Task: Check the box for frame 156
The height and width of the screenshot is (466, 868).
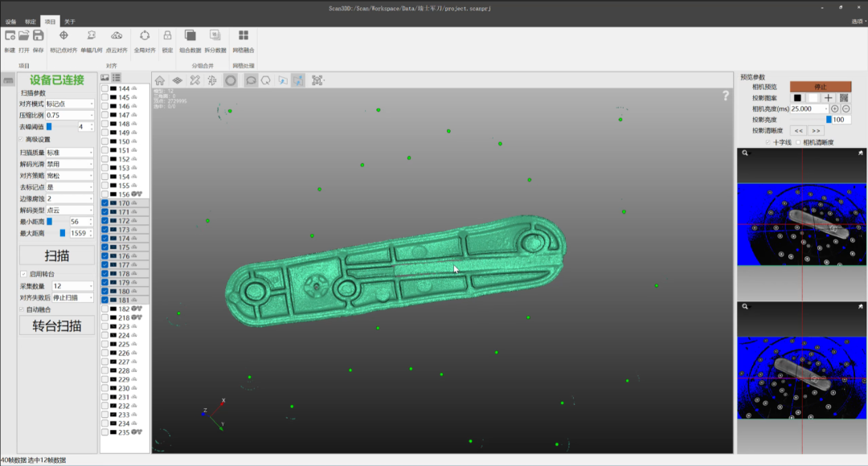Action: (104, 194)
